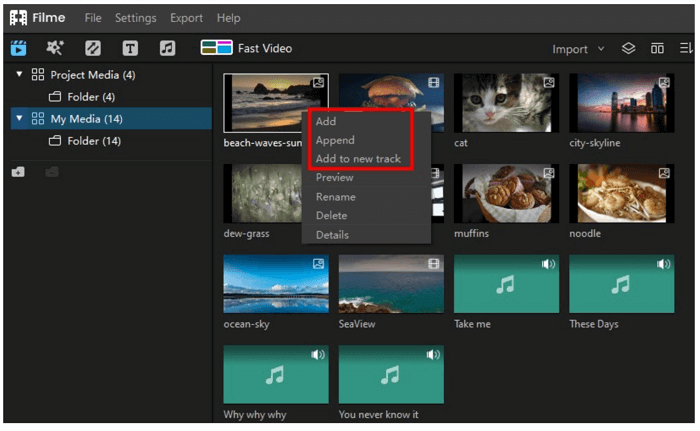The width and height of the screenshot is (700, 431).
Task: Select the SeaView video thumbnail
Action: (x=391, y=284)
